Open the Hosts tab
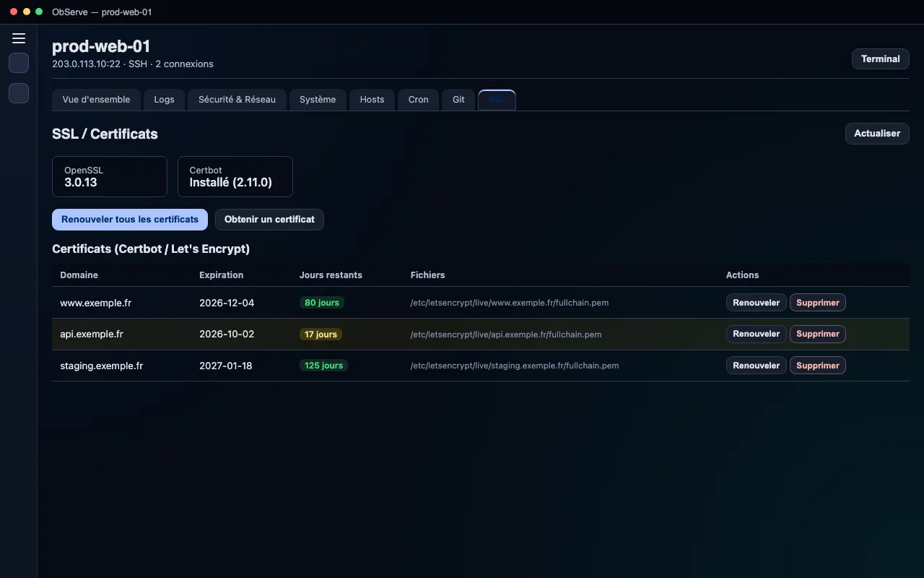924x578 pixels. pos(372,100)
